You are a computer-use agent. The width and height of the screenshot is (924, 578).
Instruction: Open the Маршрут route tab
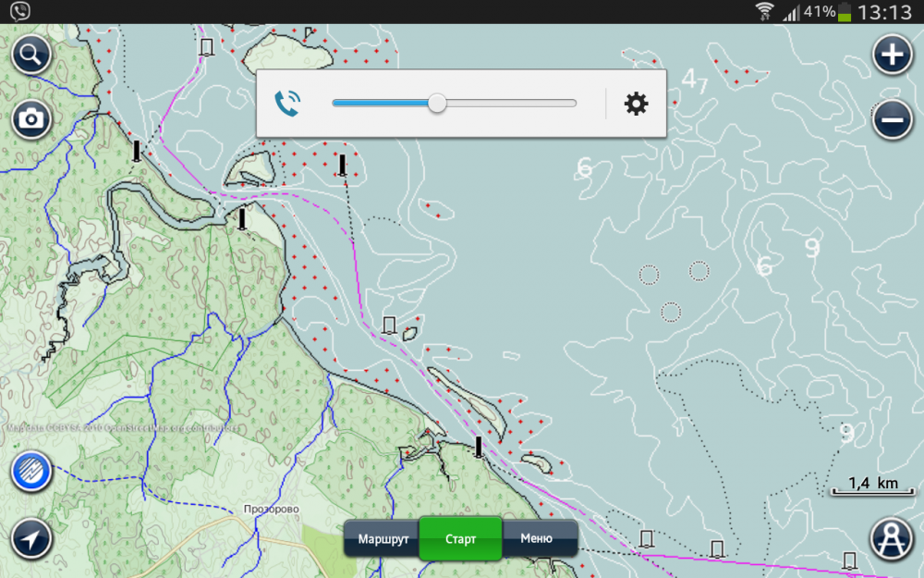coord(383,538)
